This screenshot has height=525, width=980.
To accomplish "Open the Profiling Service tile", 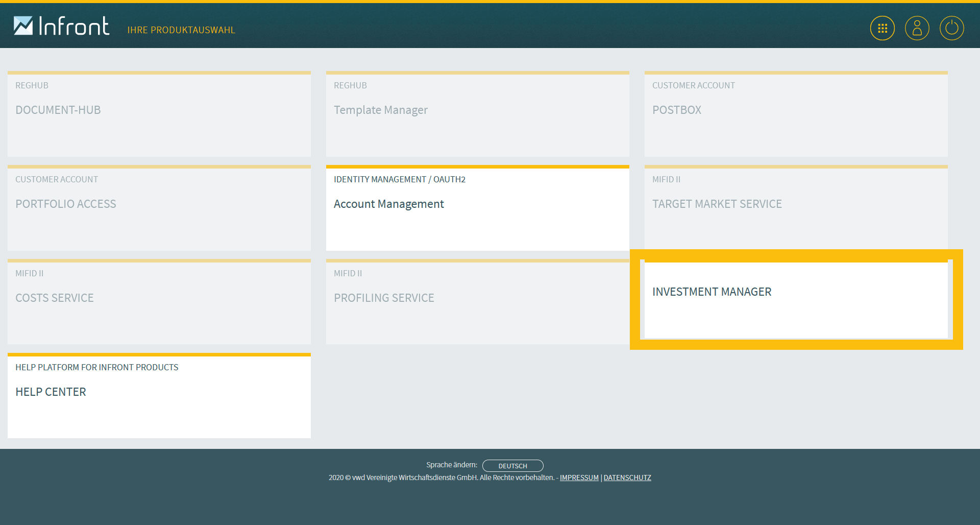I will coord(477,302).
